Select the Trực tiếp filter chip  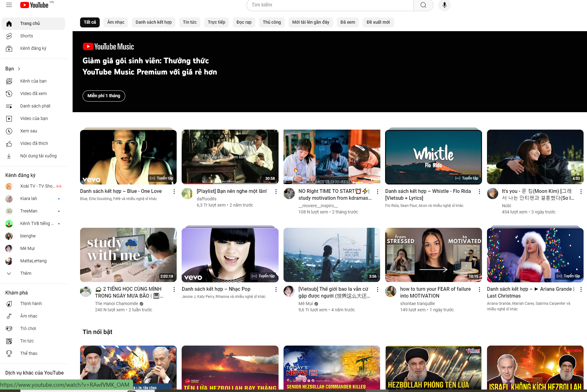[217, 22]
